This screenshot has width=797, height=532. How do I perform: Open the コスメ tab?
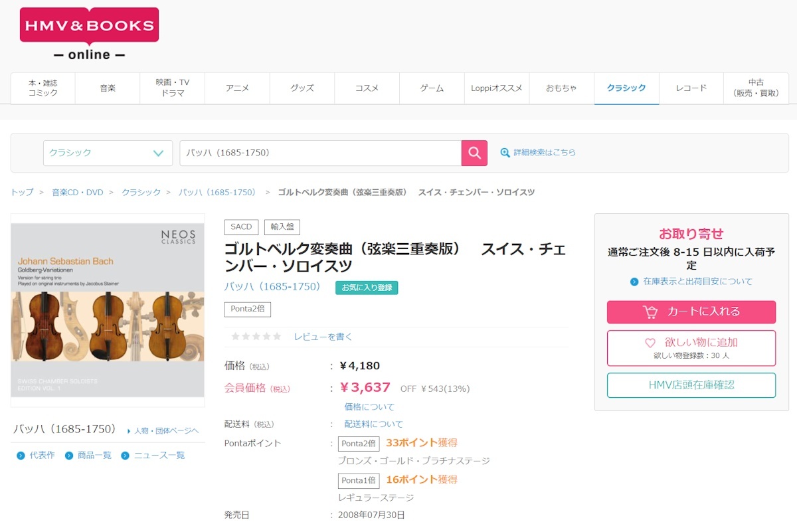367,88
